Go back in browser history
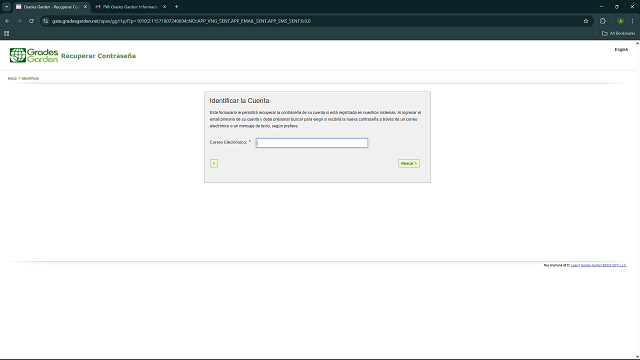Image resolution: width=640 pixels, height=360 pixels. click(7, 21)
